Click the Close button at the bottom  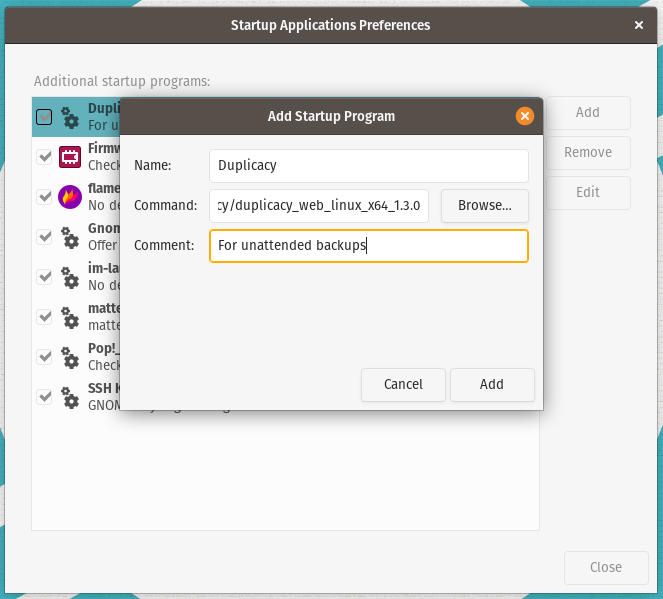click(x=606, y=567)
